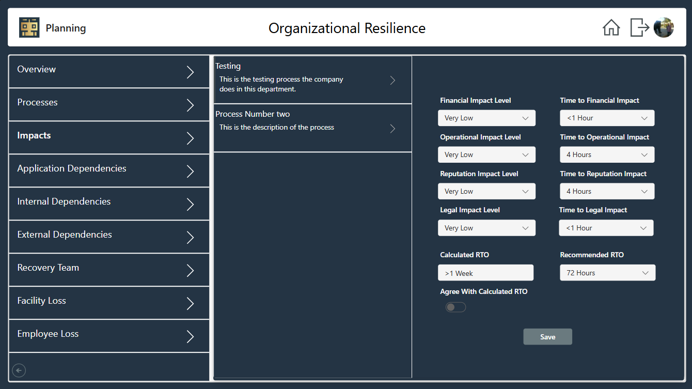Viewport: 692px width, 389px height.
Task: Click the Calculated RTO label
Action: pos(464,255)
